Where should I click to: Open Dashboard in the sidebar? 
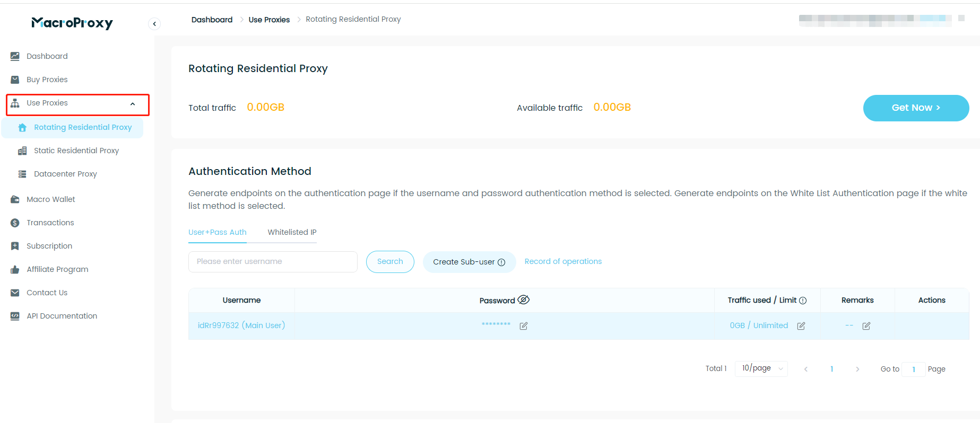pos(47,56)
